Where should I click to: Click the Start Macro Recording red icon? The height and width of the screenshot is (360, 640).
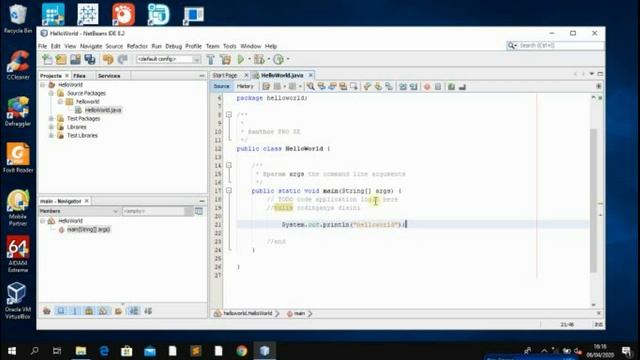coord(427,87)
